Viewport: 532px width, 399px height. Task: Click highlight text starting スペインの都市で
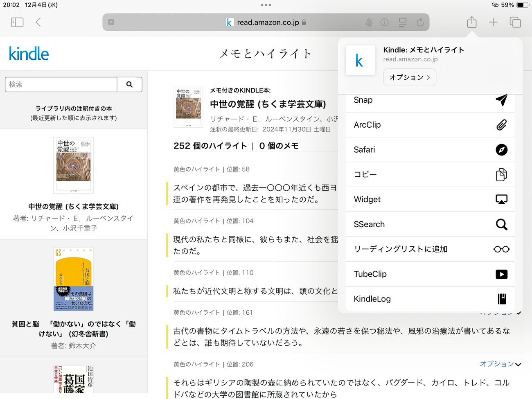pyautogui.click(x=255, y=194)
